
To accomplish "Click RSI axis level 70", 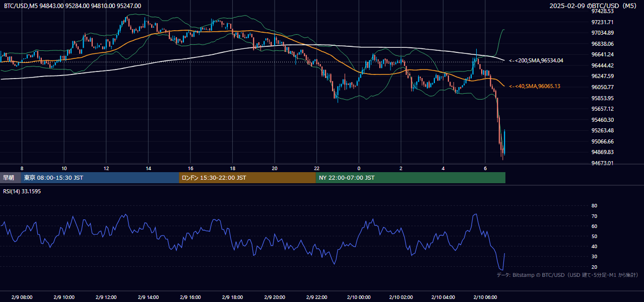I will (594, 216).
